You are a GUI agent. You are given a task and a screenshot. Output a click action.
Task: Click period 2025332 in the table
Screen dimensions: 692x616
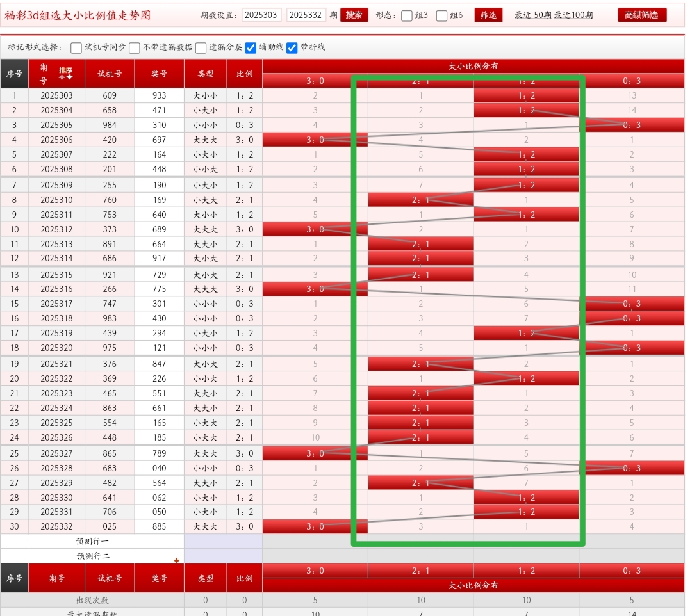56,526
